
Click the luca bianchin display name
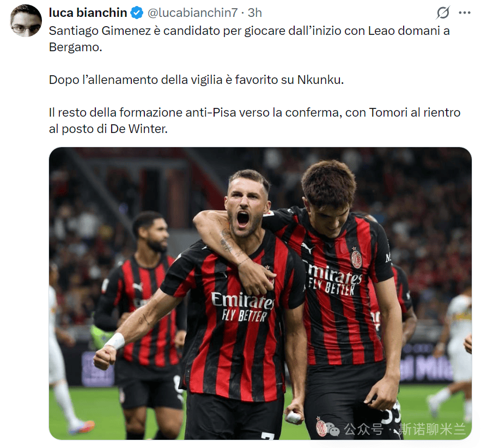[x=88, y=13]
